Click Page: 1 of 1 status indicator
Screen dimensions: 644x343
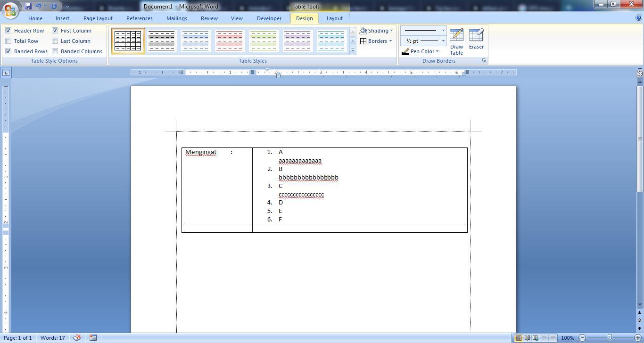pos(17,338)
